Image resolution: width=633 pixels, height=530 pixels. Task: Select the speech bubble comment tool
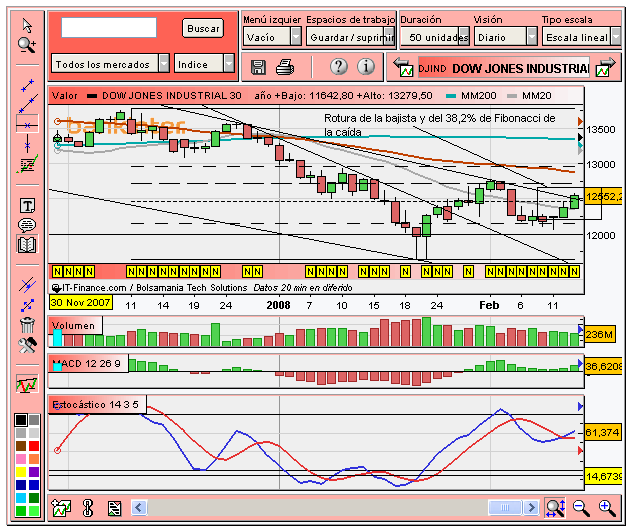[x=27, y=225]
